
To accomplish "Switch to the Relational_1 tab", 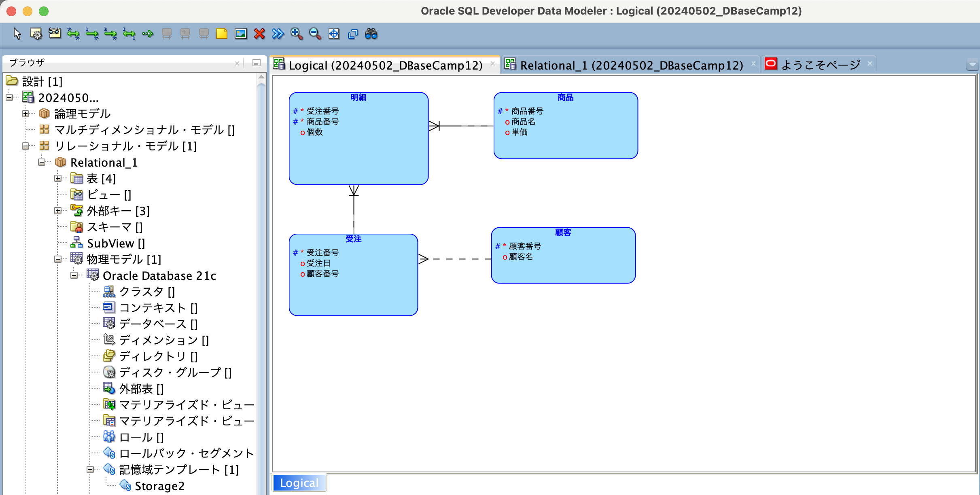I will pos(631,65).
